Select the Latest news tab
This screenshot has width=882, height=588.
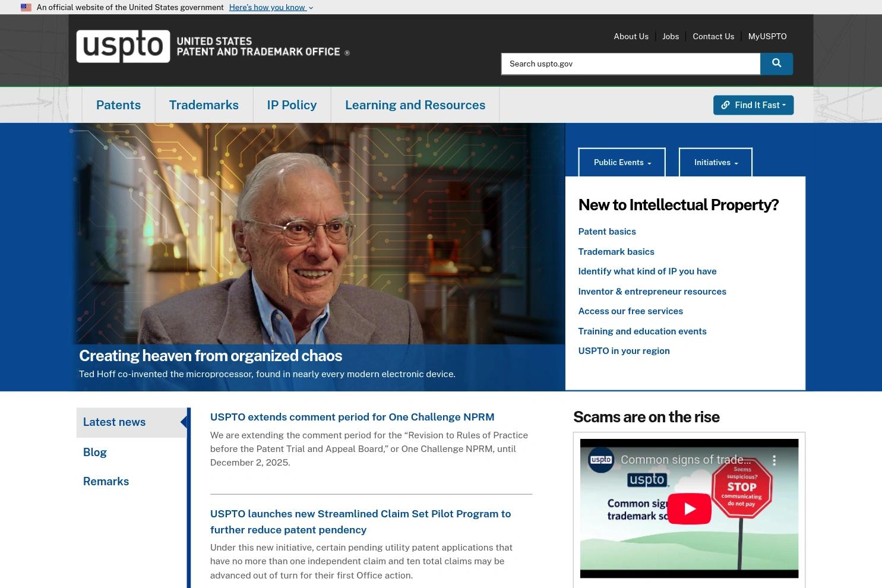tap(132, 422)
